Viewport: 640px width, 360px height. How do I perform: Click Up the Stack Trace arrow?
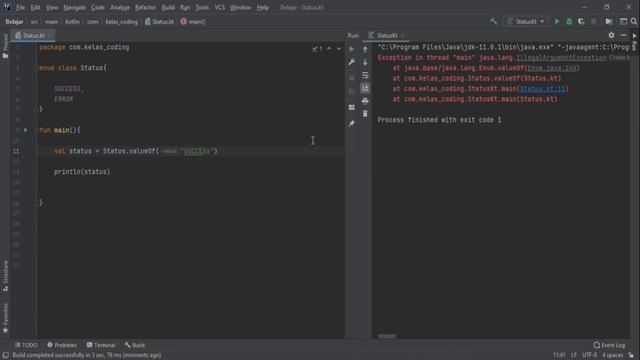(365, 49)
